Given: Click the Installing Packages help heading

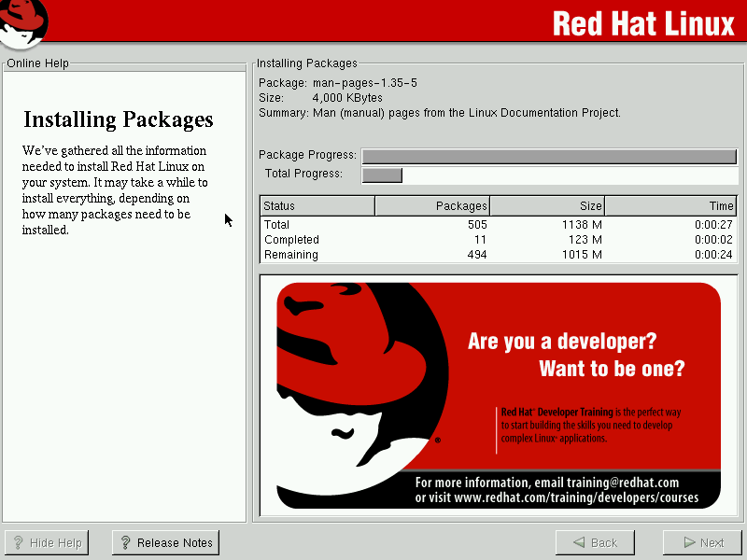Looking at the screenshot, I should coord(119,120).
